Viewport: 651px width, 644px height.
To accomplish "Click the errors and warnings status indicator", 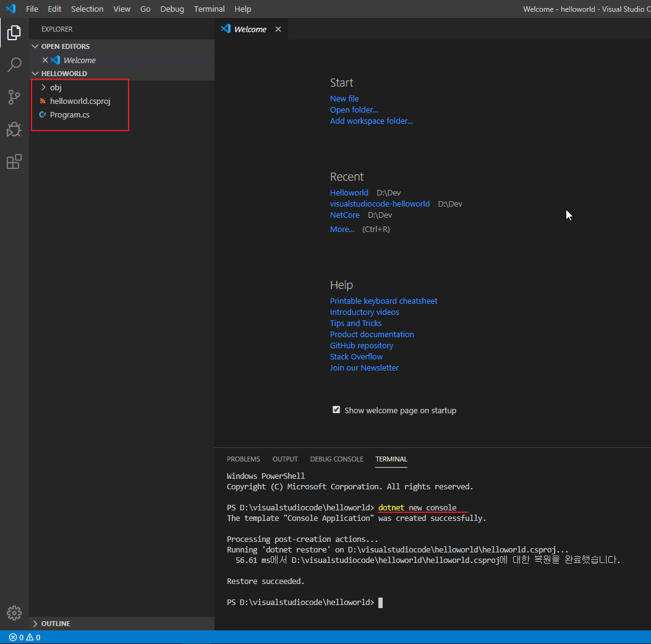I will click(x=25, y=637).
